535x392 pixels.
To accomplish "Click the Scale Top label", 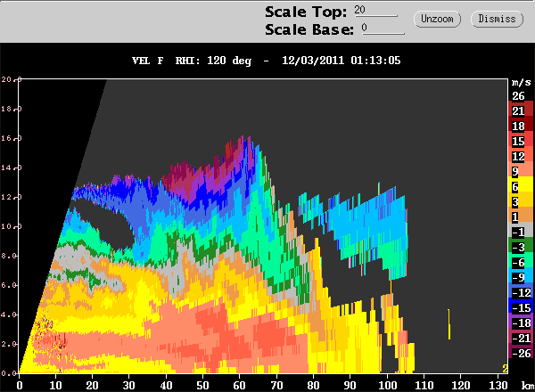I will pos(306,12).
